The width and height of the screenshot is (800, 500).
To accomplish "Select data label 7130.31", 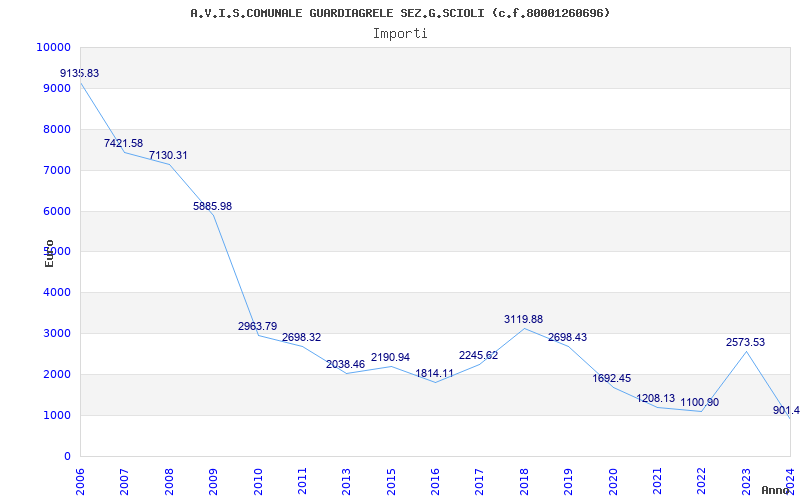I will [168, 155].
